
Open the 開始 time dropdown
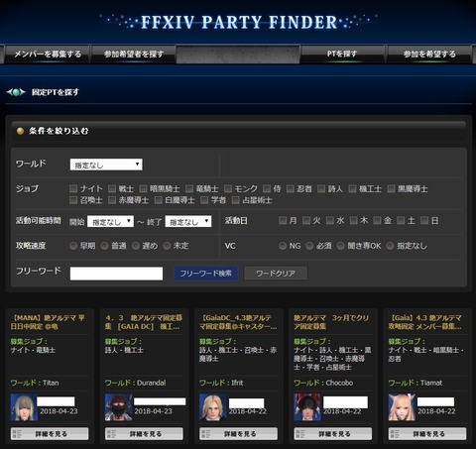tap(110, 221)
